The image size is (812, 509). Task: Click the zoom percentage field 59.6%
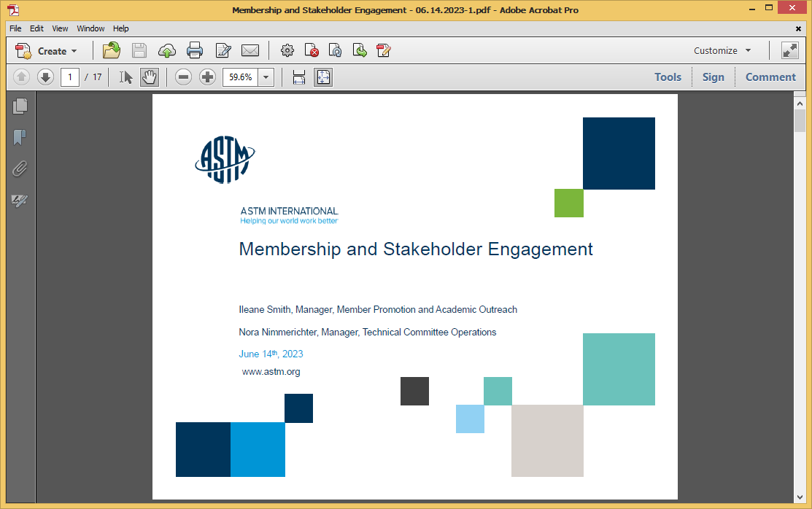coord(241,77)
